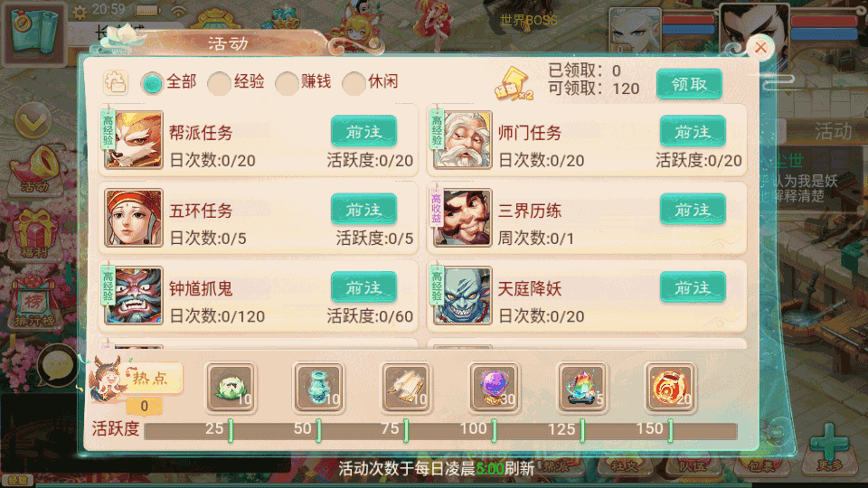868x488 pixels.
Task: Open the 福利 gift box icon
Action: [x=34, y=235]
